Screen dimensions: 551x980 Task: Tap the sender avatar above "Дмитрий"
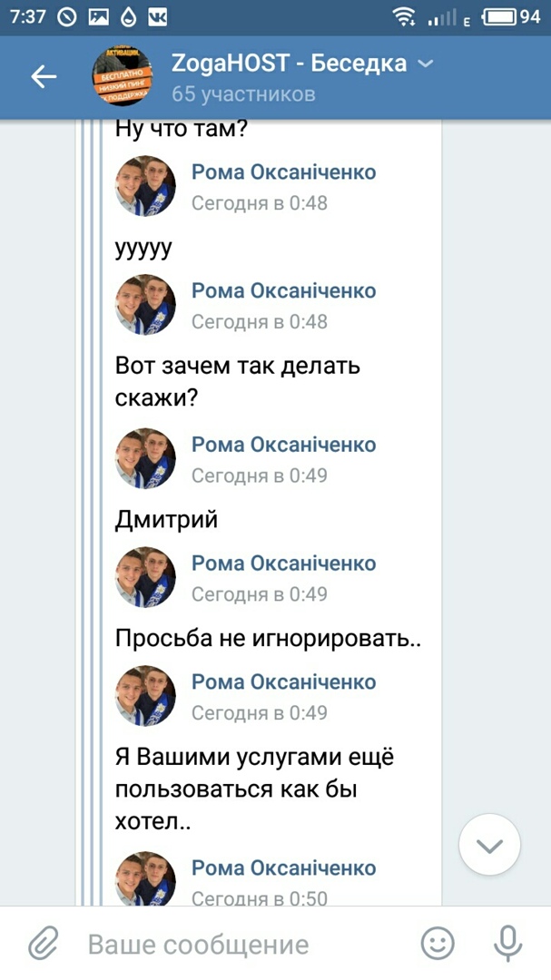click(x=145, y=458)
